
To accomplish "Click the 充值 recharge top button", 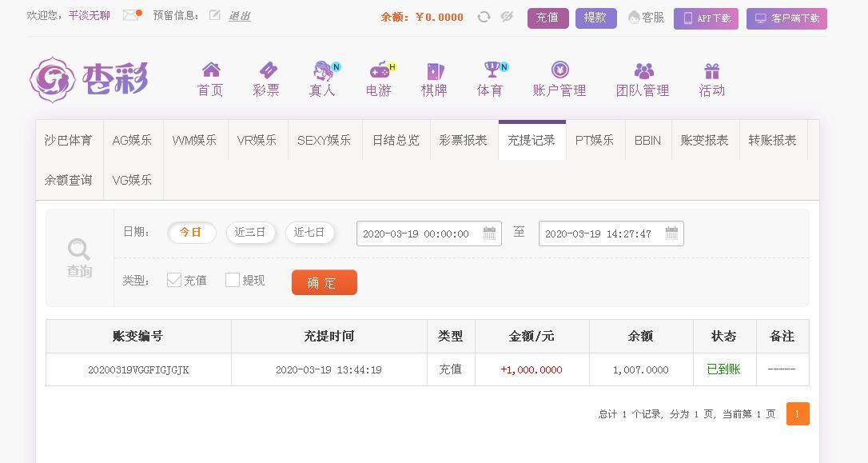I will 548,18.
